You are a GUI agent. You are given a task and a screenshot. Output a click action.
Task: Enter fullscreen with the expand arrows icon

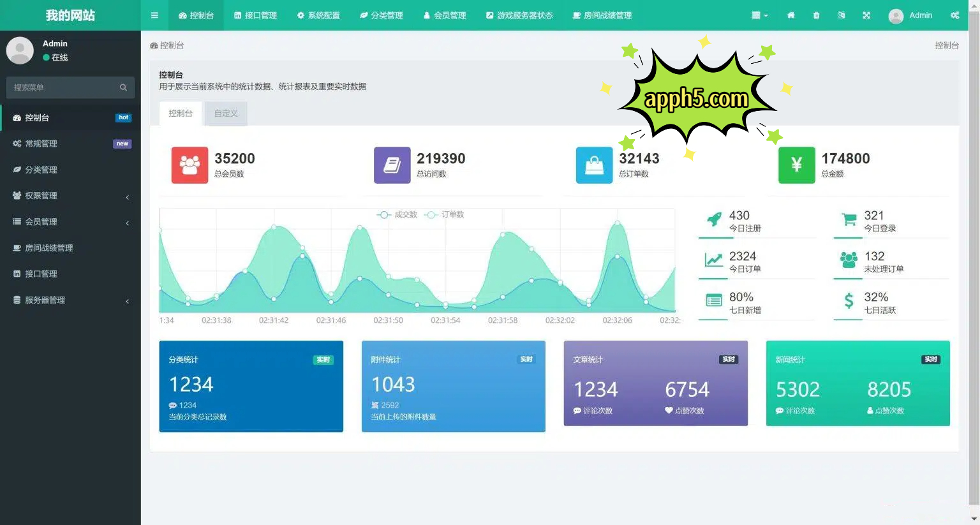pos(866,15)
